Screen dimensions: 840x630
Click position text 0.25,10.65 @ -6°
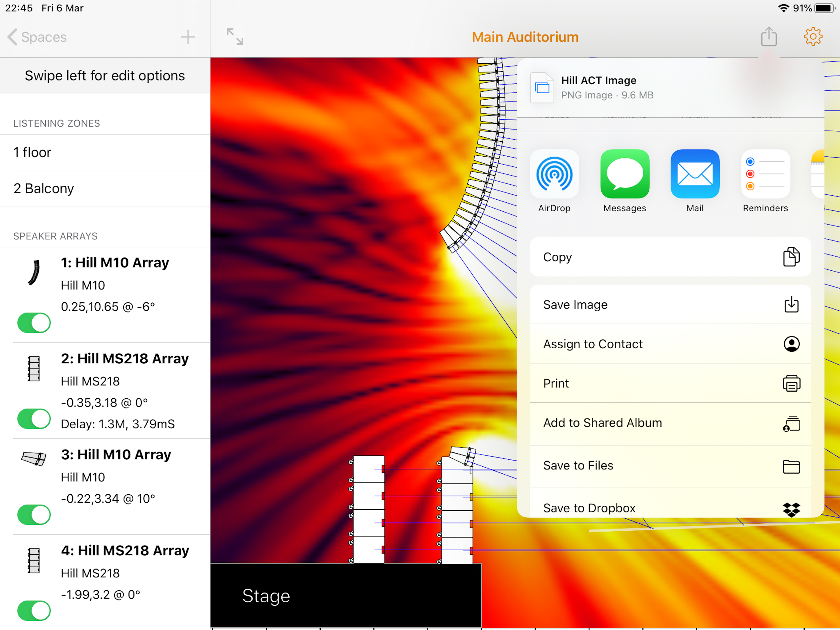coord(108,307)
